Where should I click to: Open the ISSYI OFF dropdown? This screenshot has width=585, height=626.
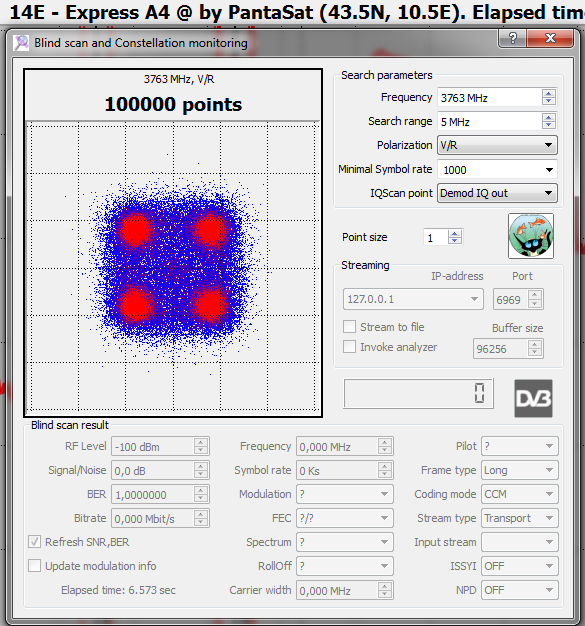point(520,566)
